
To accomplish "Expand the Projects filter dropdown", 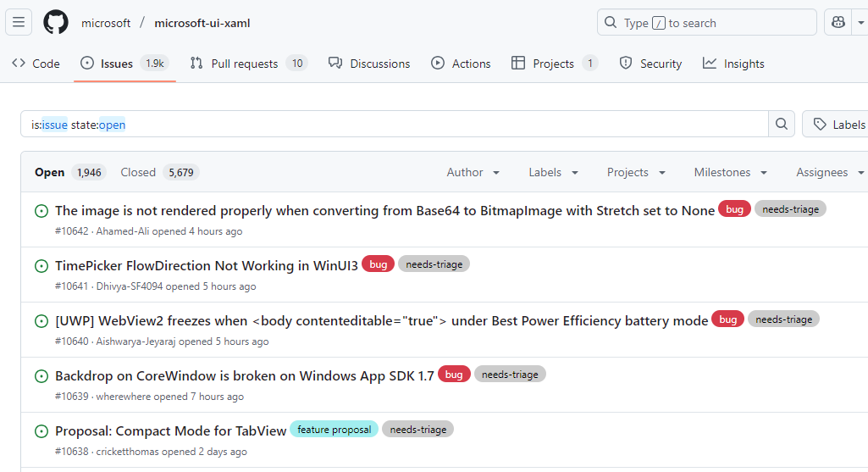I will [x=636, y=172].
